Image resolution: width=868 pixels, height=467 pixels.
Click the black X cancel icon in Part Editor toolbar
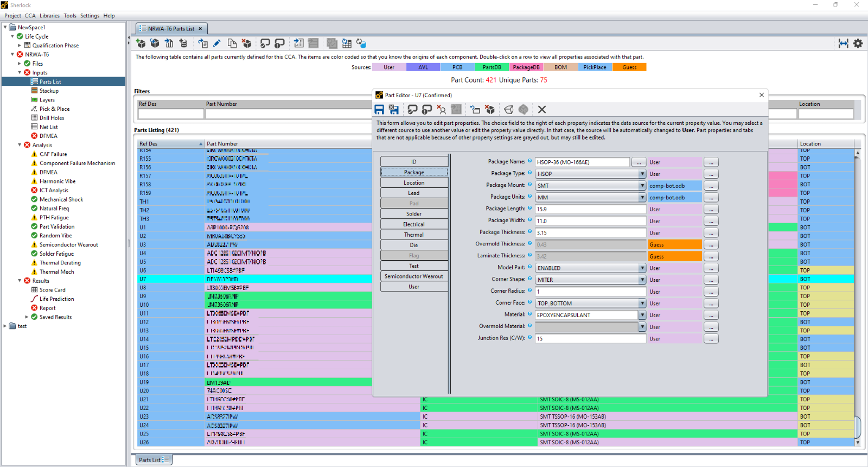click(x=541, y=110)
